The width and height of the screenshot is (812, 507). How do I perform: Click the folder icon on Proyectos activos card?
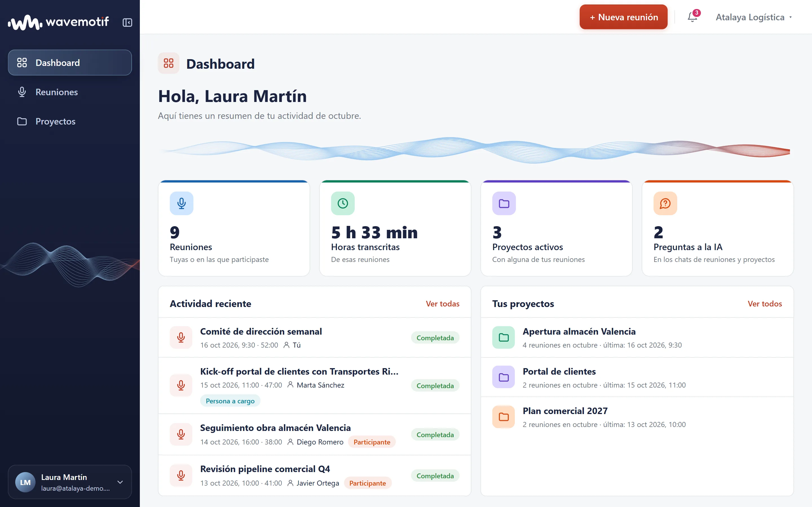coord(504,203)
